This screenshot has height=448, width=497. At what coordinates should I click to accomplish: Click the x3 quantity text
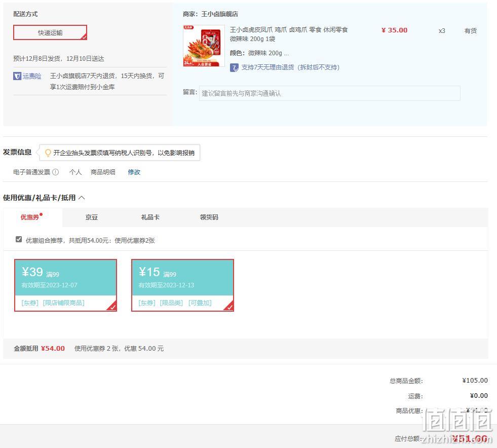(442, 31)
